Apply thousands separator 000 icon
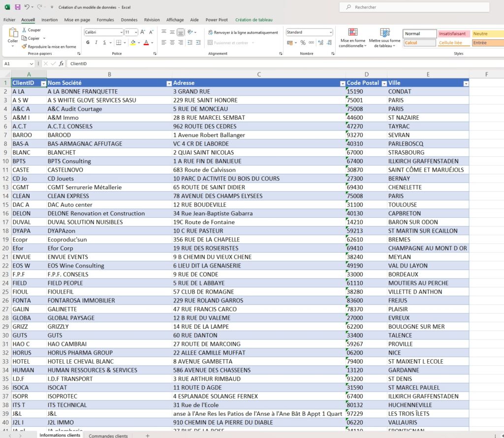This screenshot has width=504, height=438. pos(311,42)
